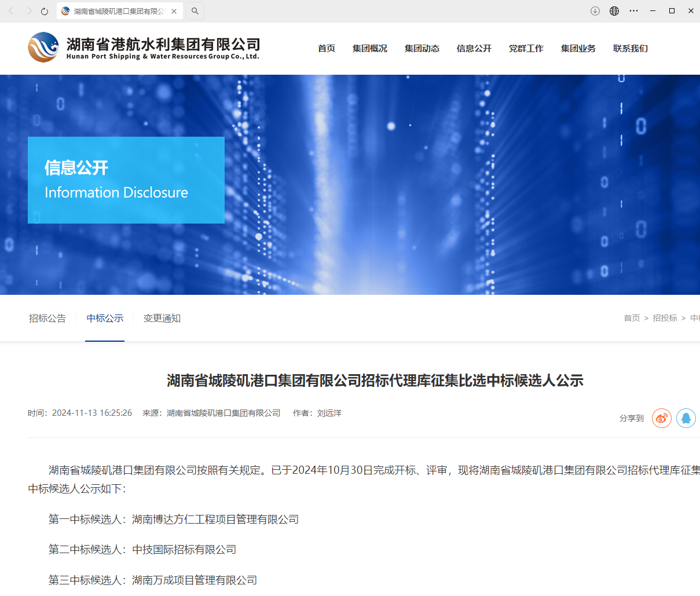This screenshot has height=596, width=700.
Task: Open the 信息公开 navigation item
Action: 474,49
